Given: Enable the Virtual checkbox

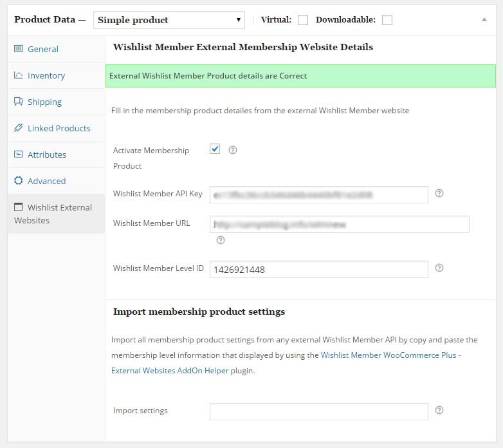Looking at the screenshot, I should (x=303, y=20).
